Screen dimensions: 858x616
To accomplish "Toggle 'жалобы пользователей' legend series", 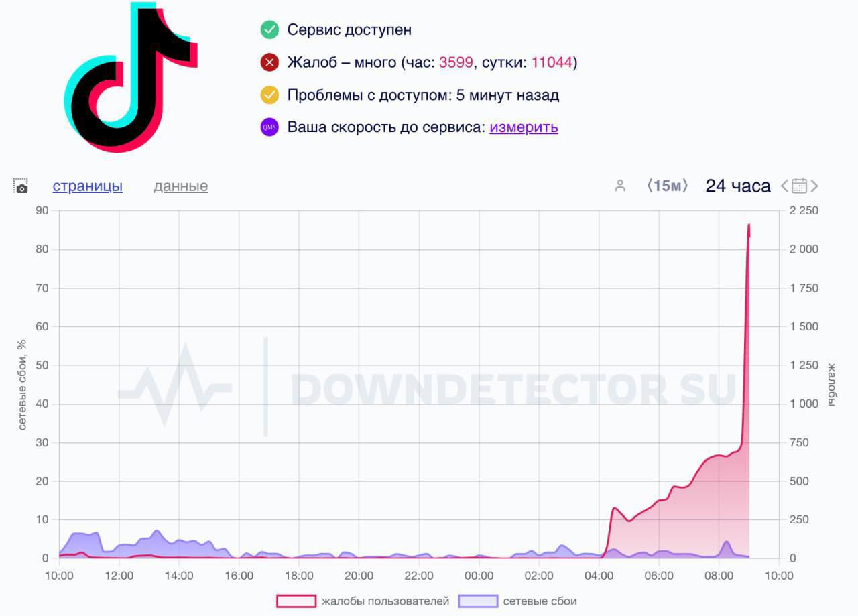I will (363, 601).
